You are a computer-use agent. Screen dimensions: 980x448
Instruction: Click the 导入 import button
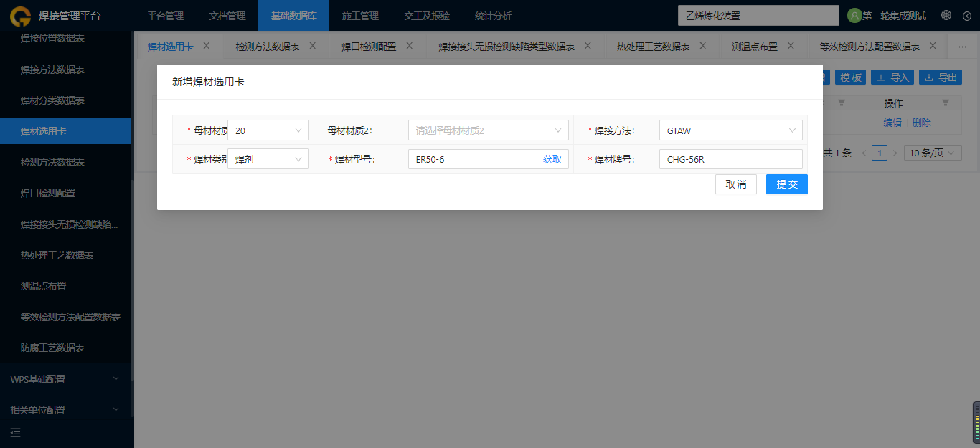point(892,77)
